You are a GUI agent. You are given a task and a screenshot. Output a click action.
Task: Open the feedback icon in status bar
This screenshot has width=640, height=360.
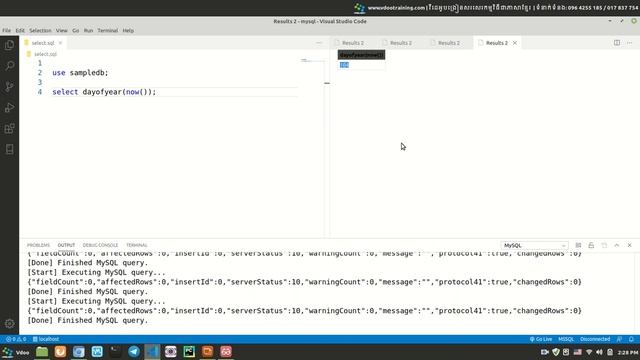620,339
